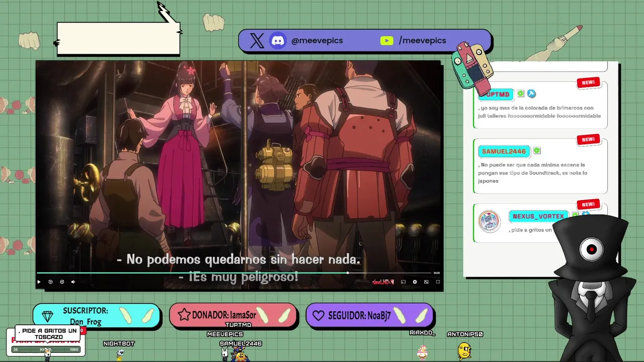Click the forward 10 seconds icon
The image size is (644, 362).
click(x=62, y=282)
